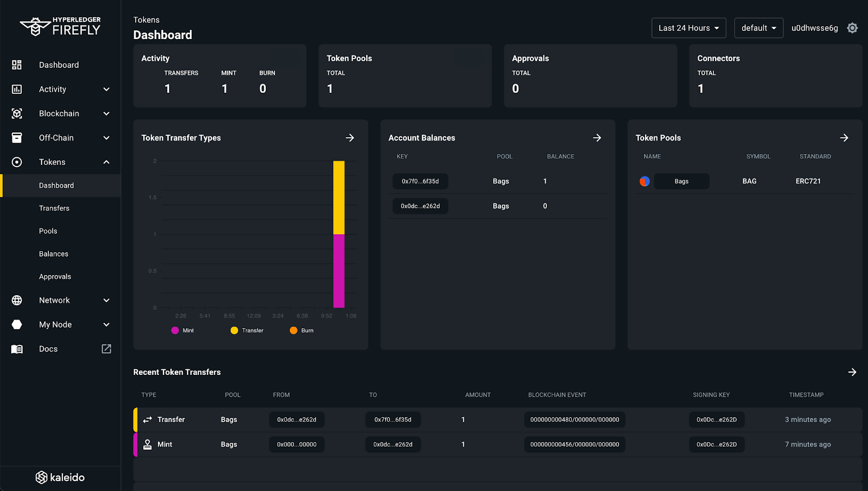Open the settings gear in top-right corner
868x491 pixels.
tap(852, 28)
